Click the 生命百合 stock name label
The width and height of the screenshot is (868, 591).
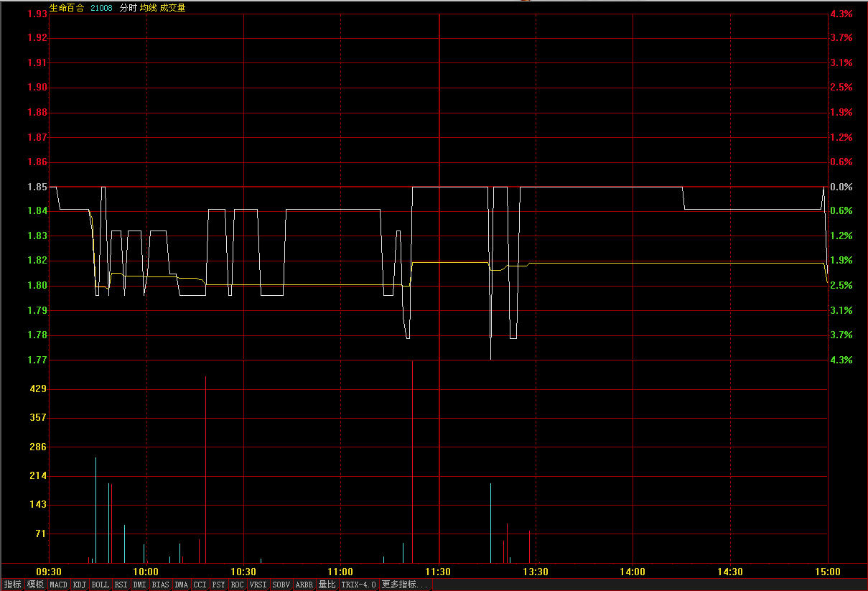tap(66, 8)
